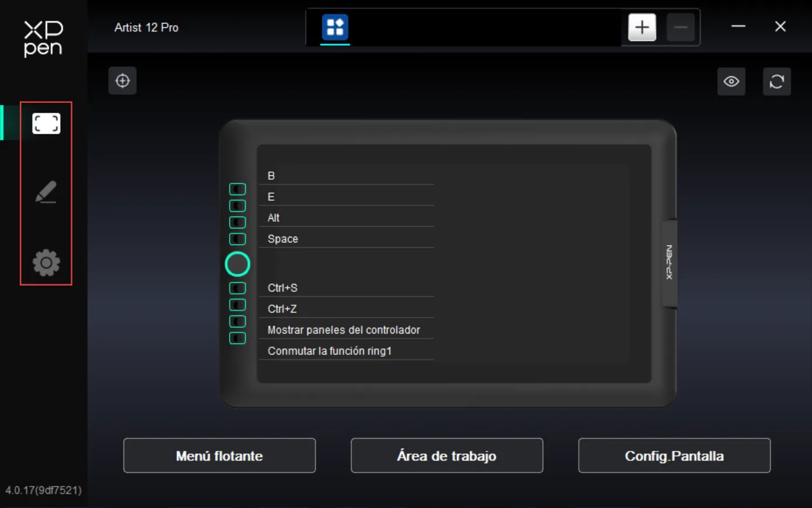Open the Space shortcut key setting
This screenshot has width=812, height=508.
pos(346,238)
